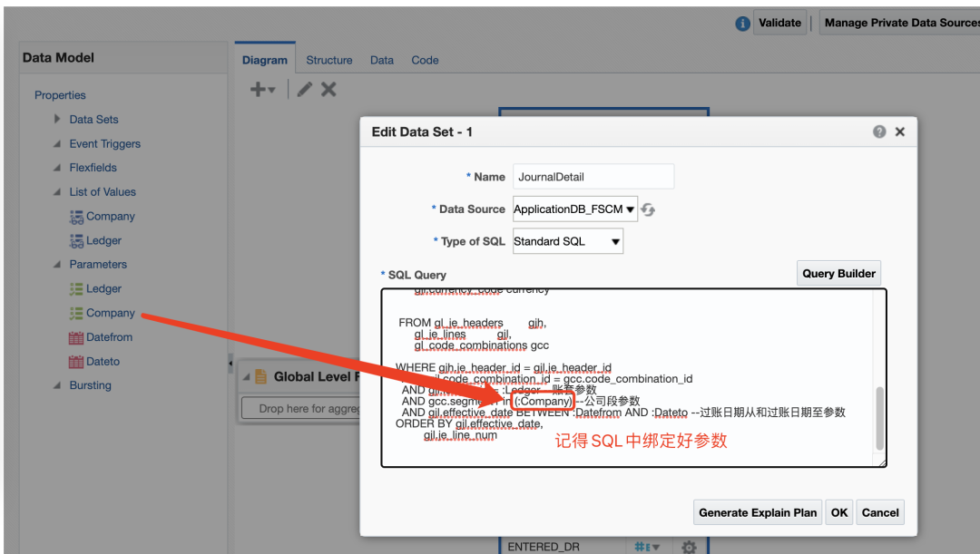Click Ledger list of values icon

76,241
